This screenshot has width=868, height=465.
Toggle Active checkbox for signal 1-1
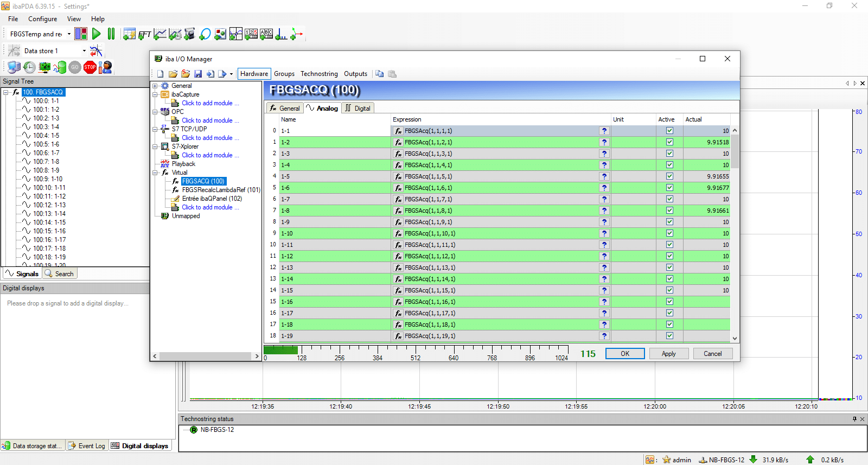(669, 131)
